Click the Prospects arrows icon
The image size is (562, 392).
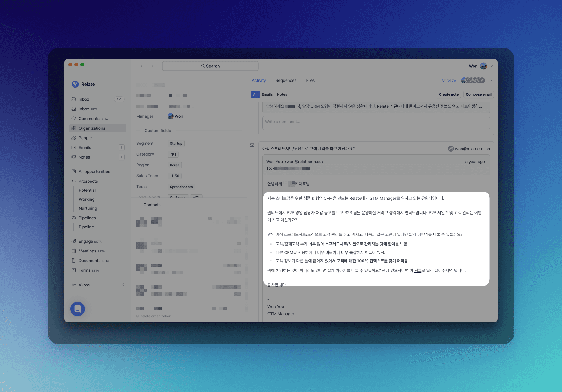(x=73, y=181)
